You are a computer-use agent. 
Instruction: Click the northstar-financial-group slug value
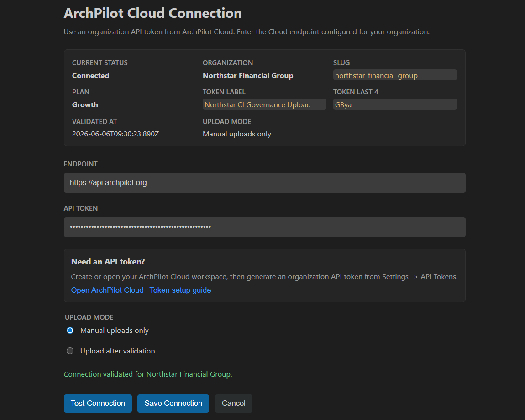395,75
